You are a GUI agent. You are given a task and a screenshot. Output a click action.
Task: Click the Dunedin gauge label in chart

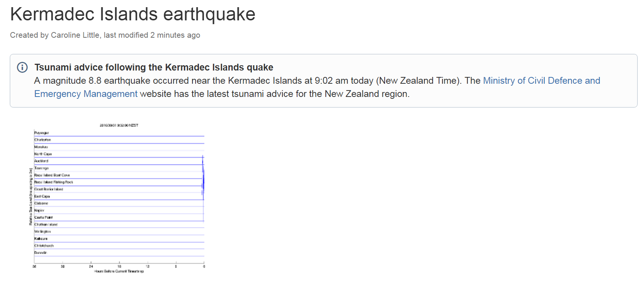40,253
